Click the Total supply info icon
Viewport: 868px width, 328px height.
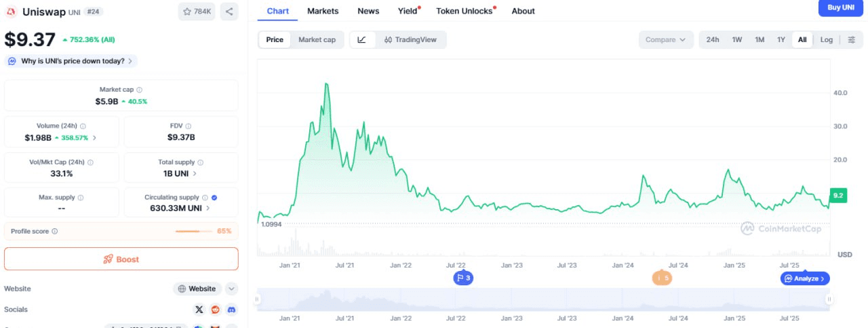click(201, 162)
